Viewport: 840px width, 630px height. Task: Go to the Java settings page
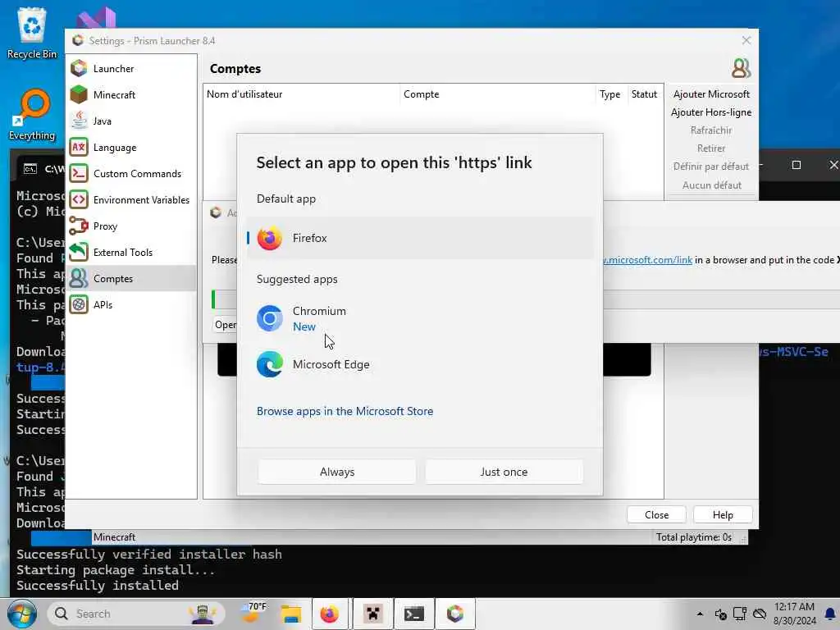[x=130, y=121]
